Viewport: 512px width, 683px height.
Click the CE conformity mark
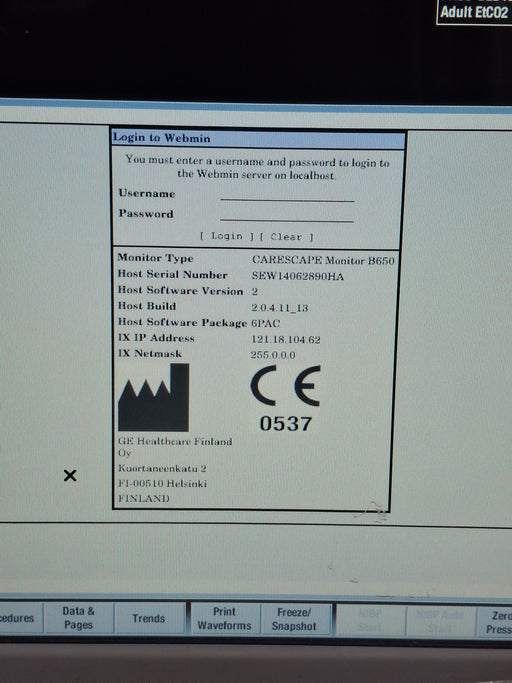pyautogui.click(x=285, y=386)
